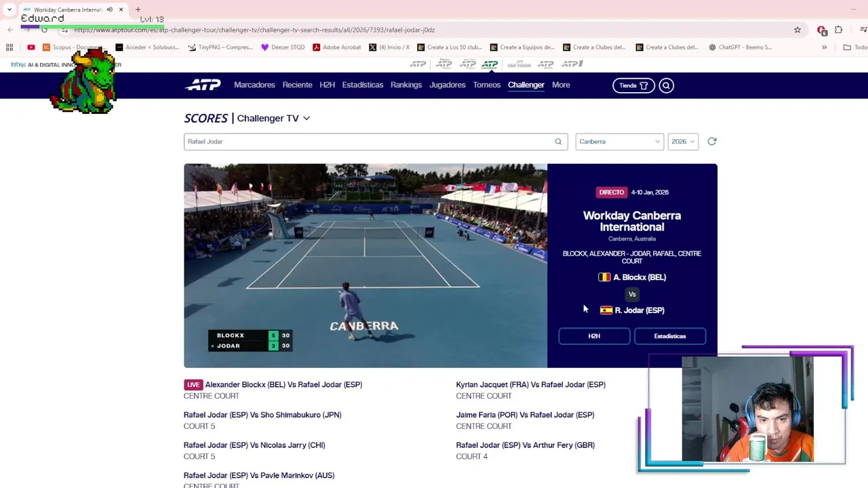Click the ATP Tour logo
This screenshot has width=868, height=488.
[203, 85]
